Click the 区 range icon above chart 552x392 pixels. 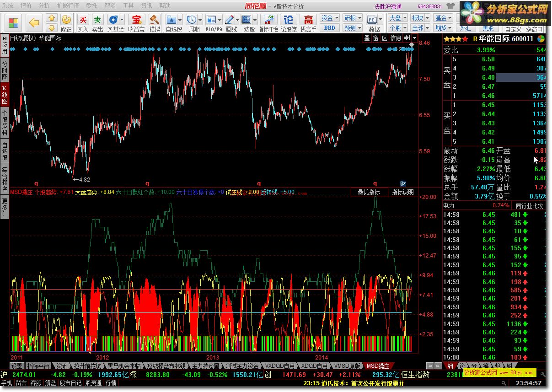(x=385, y=38)
